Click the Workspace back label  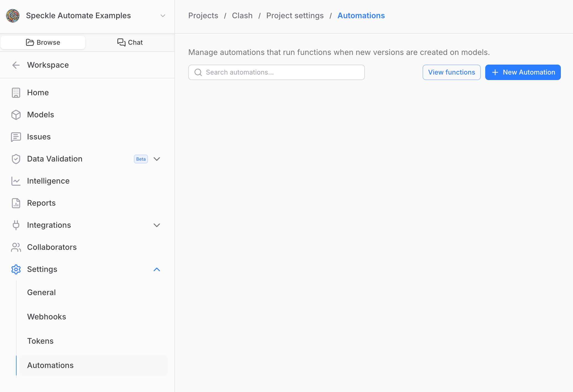pos(48,65)
